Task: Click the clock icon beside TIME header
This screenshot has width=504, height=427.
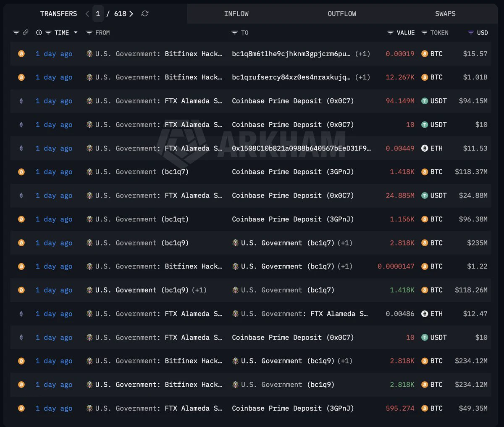Action: coord(39,32)
